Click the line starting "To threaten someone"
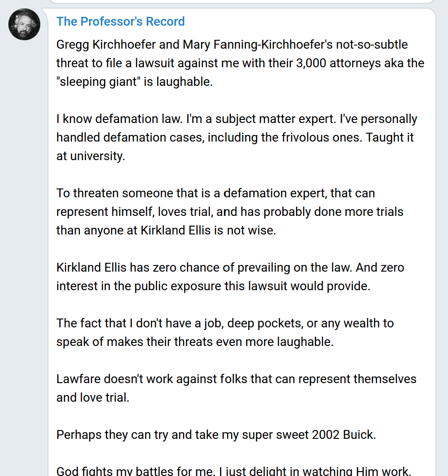 tap(216, 193)
